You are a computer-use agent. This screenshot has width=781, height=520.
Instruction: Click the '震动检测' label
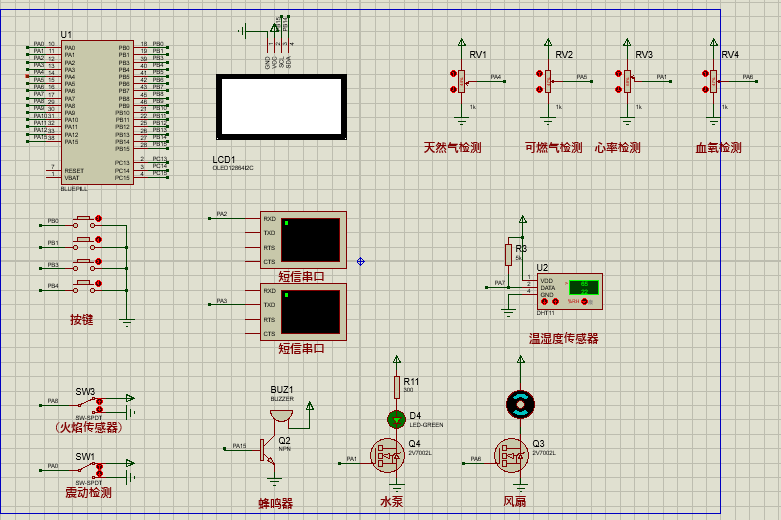[x=89, y=493]
